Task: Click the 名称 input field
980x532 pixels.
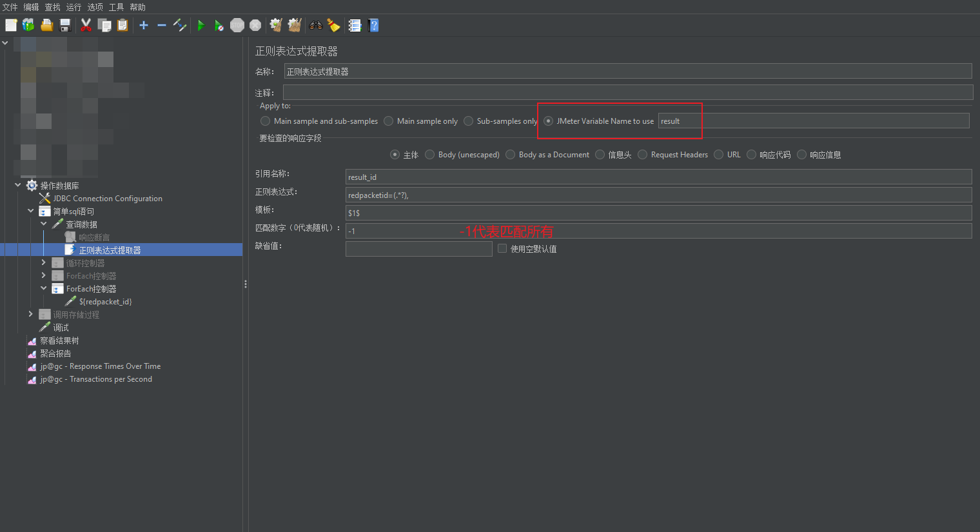Action: [628, 72]
